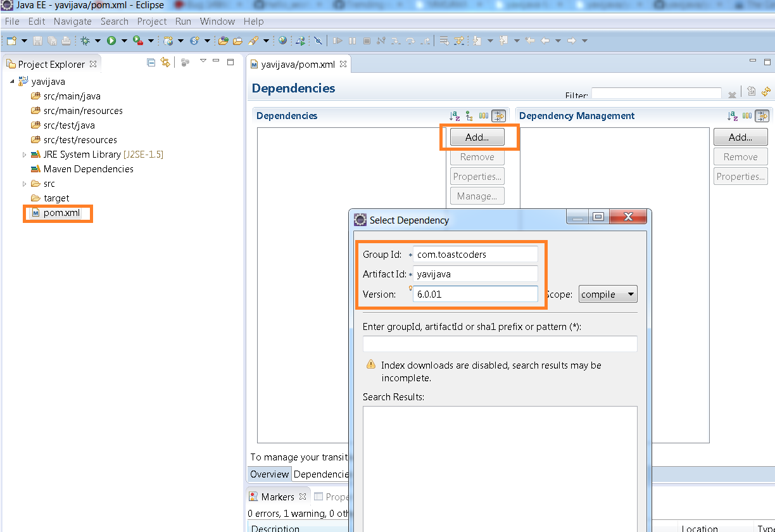
Task: Open the dropdown arrow beside New icon
Action: 24,41
